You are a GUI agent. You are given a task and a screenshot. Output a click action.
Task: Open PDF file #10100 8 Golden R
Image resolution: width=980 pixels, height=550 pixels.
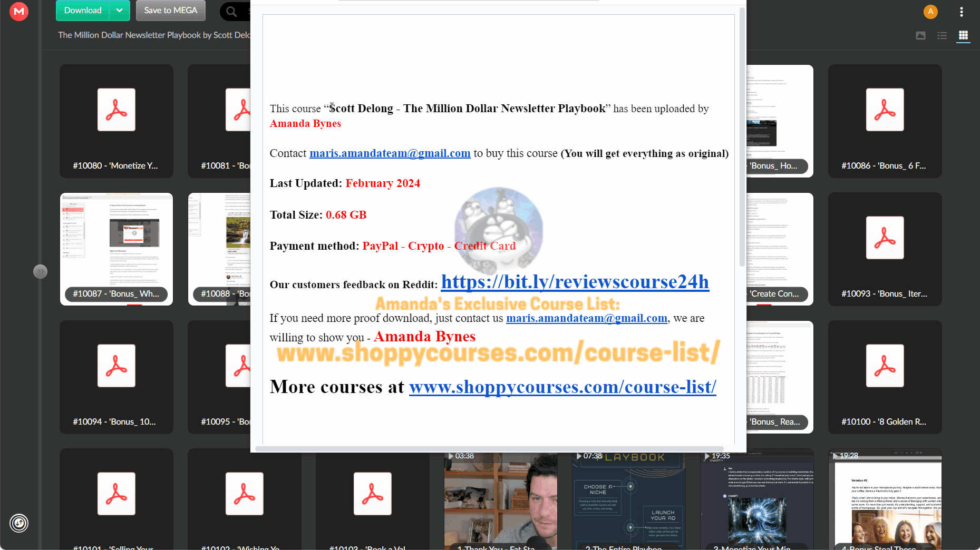(885, 377)
